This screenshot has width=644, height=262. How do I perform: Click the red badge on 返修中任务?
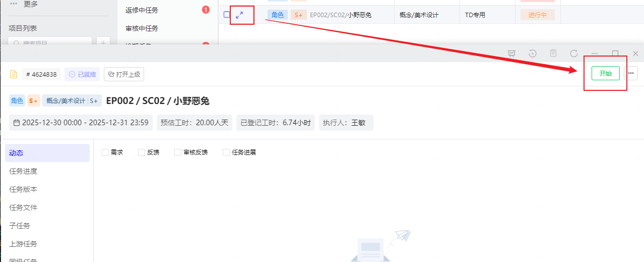coord(206,10)
